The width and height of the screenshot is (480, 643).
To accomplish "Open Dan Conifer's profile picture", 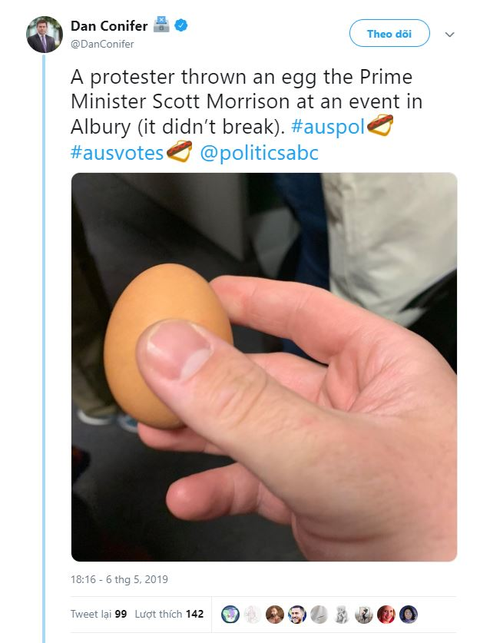I will tap(44, 34).
